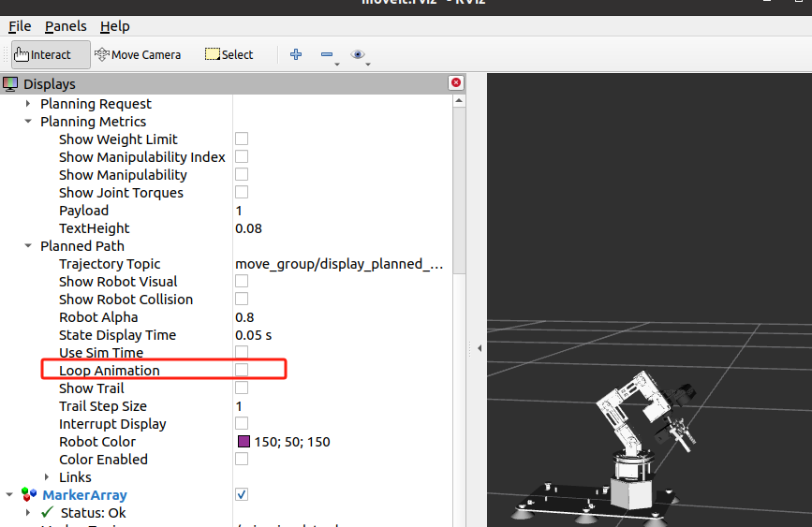
Task: Expand the Status: Ok item
Action: [x=28, y=513]
